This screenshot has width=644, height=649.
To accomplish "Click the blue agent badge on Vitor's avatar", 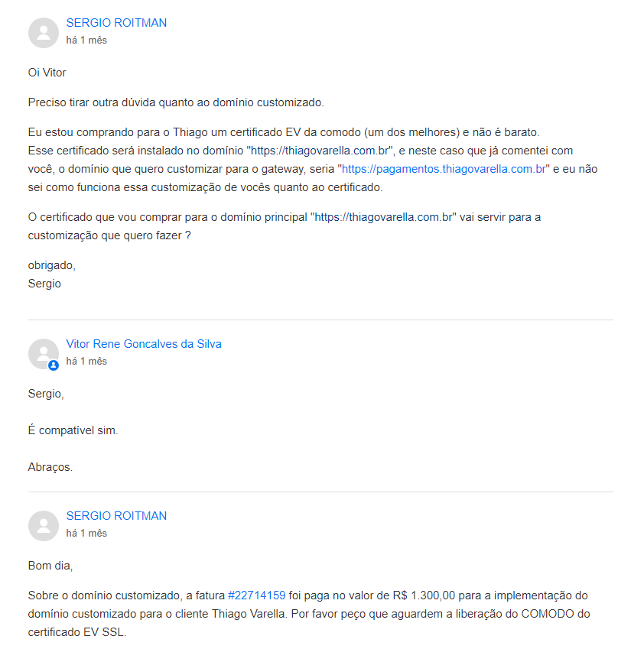I will [x=54, y=365].
